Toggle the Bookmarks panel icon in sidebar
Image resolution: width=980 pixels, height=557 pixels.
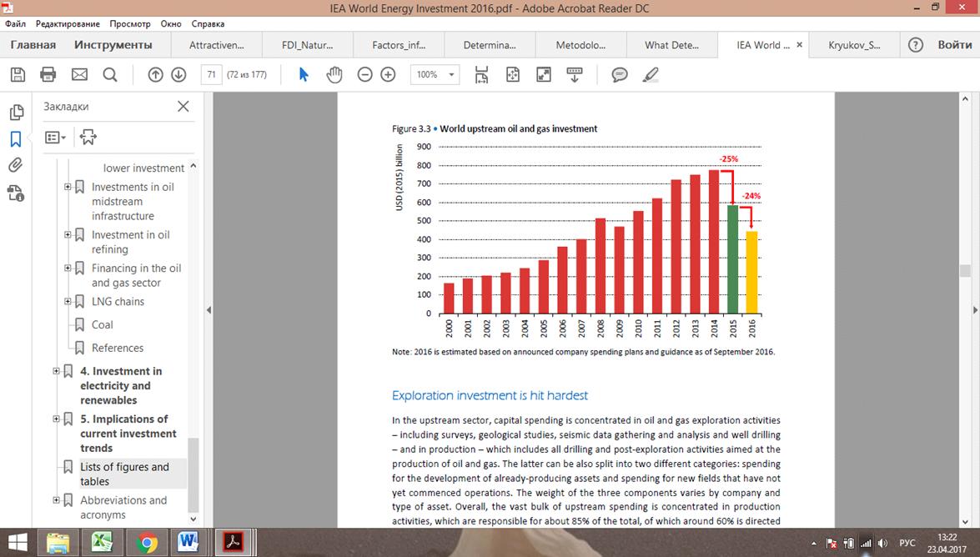coord(16,138)
